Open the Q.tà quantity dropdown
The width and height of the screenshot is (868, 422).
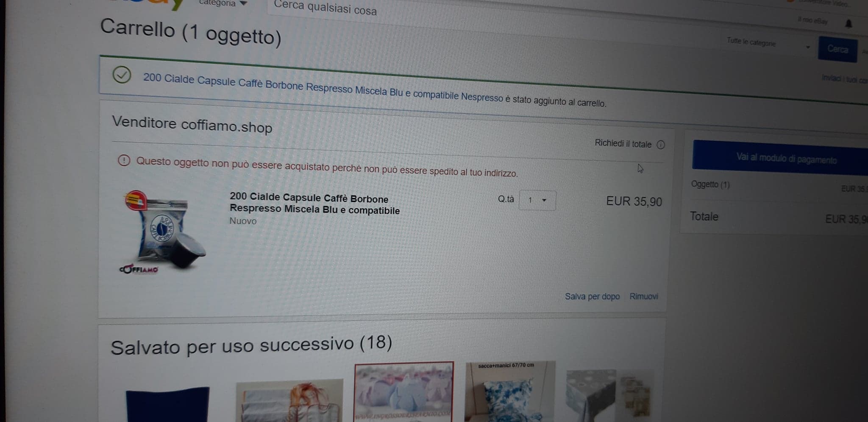[x=537, y=200]
